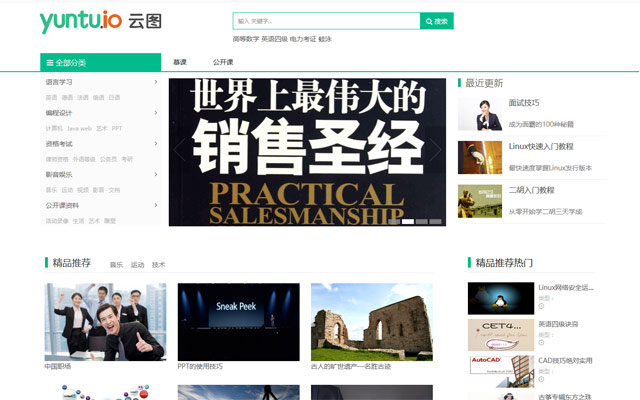Expand 编程设计 category arrow

click(156, 113)
